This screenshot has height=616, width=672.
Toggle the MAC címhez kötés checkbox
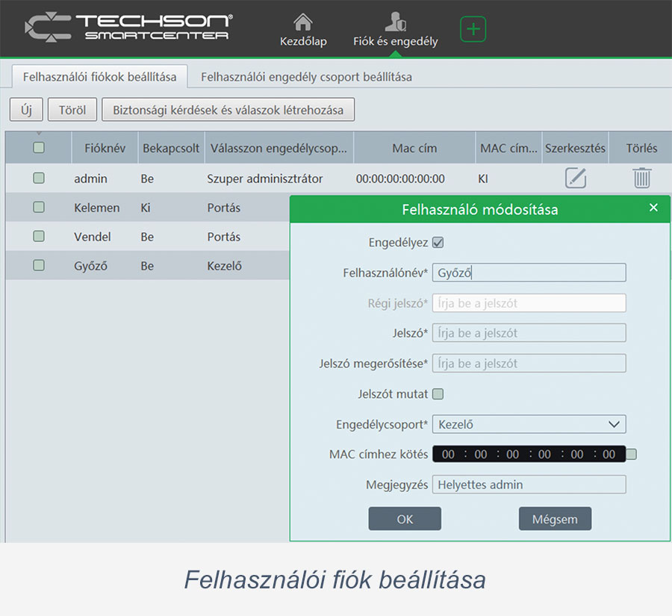click(x=631, y=454)
